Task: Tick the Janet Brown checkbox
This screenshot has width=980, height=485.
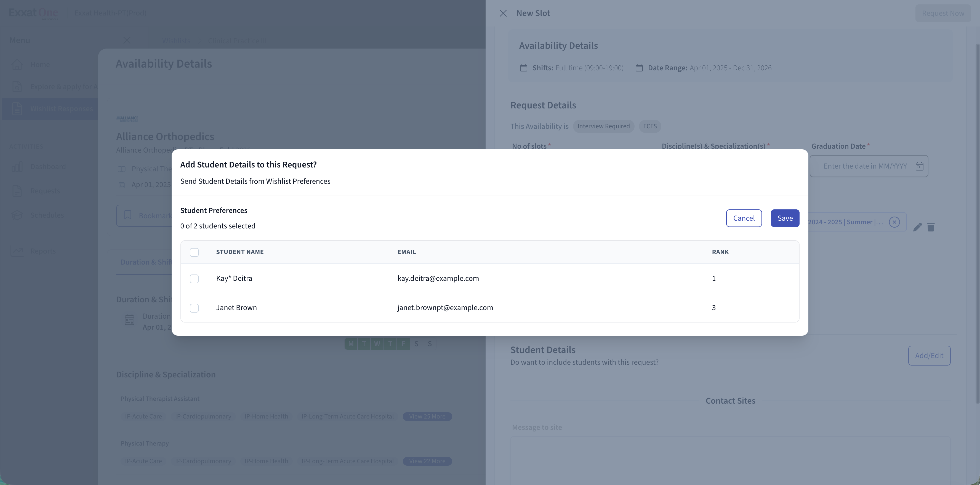Action: tap(194, 308)
